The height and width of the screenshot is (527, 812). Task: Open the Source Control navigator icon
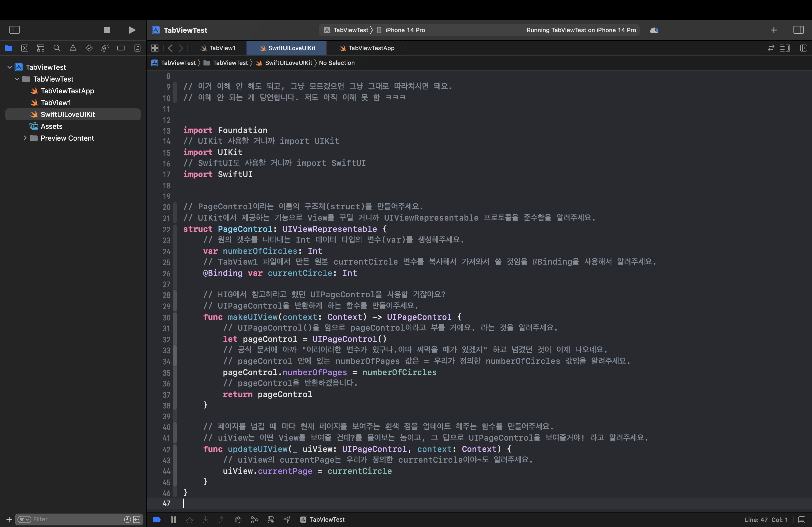coord(24,48)
